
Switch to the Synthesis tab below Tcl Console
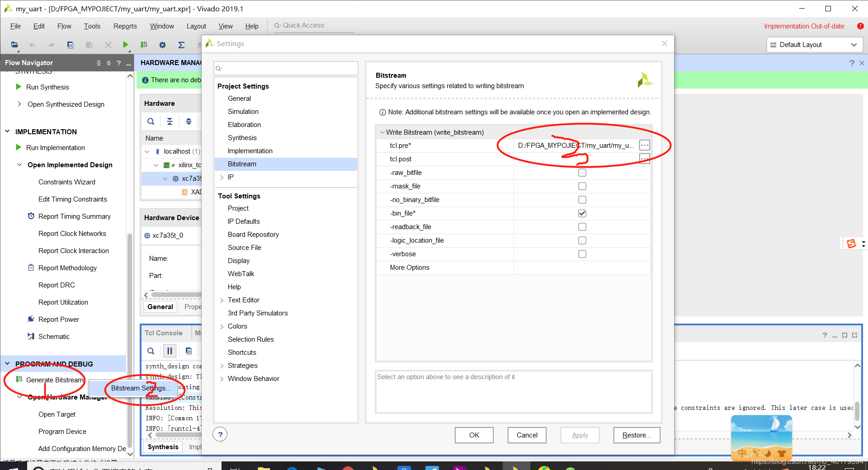click(x=163, y=446)
